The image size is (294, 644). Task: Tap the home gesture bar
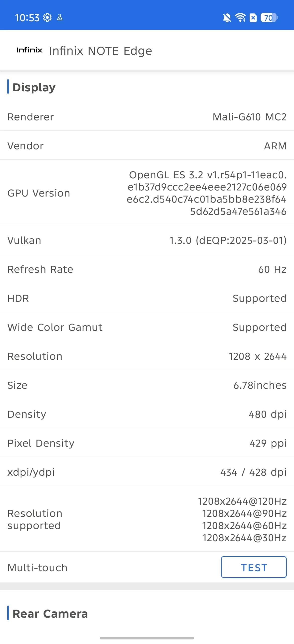(147, 638)
